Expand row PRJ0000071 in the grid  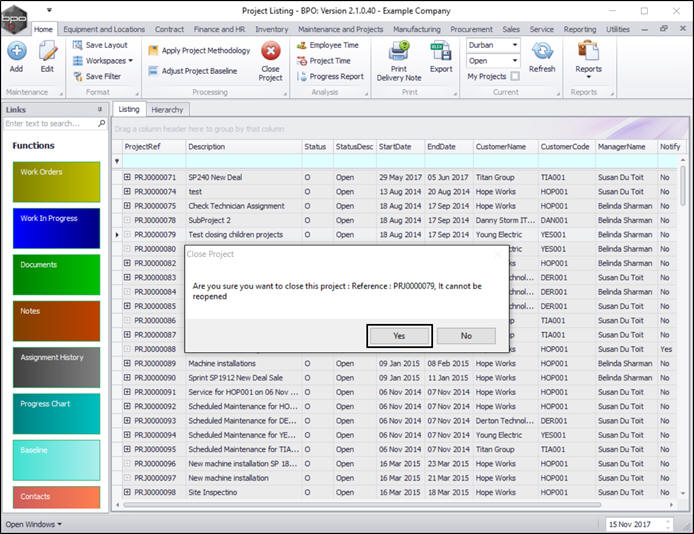pyautogui.click(x=128, y=177)
